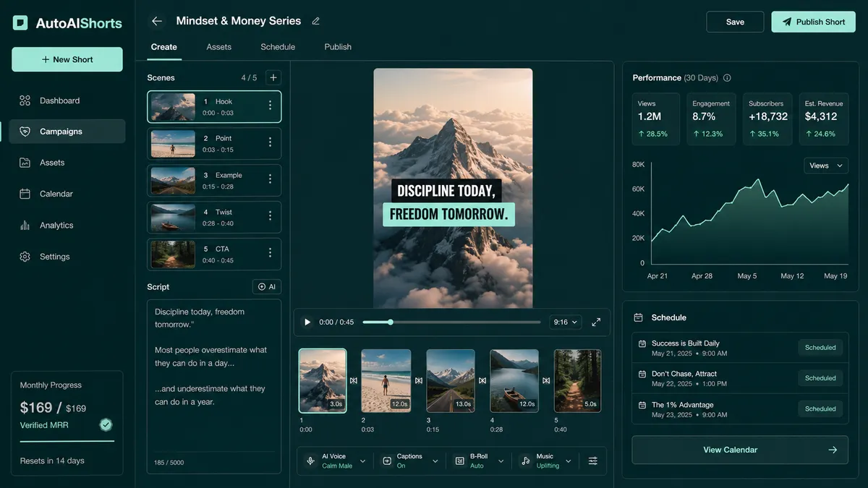The image size is (868, 488).
Task: Switch to the Assets tab
Action: pos(218,47)
